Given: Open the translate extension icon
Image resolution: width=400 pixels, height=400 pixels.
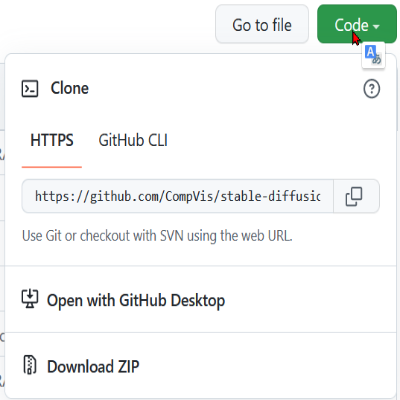Looking at the screenshot, I should (x=373, y=56).
